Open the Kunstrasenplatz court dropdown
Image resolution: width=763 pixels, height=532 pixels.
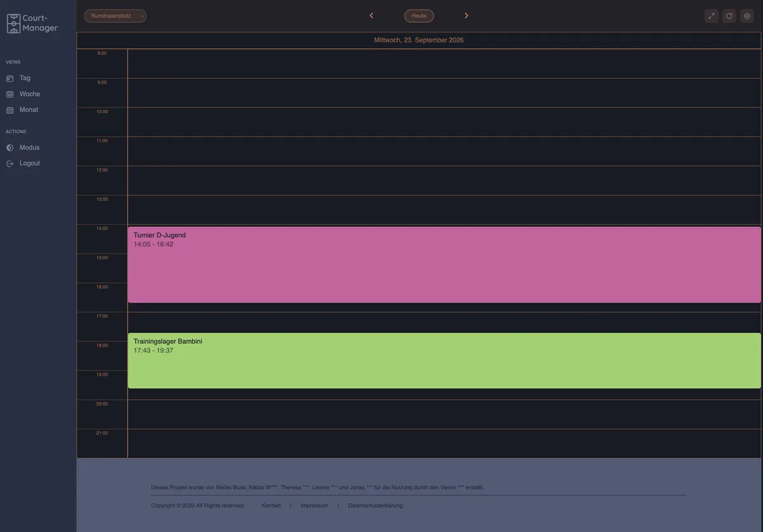click(115, 16)
